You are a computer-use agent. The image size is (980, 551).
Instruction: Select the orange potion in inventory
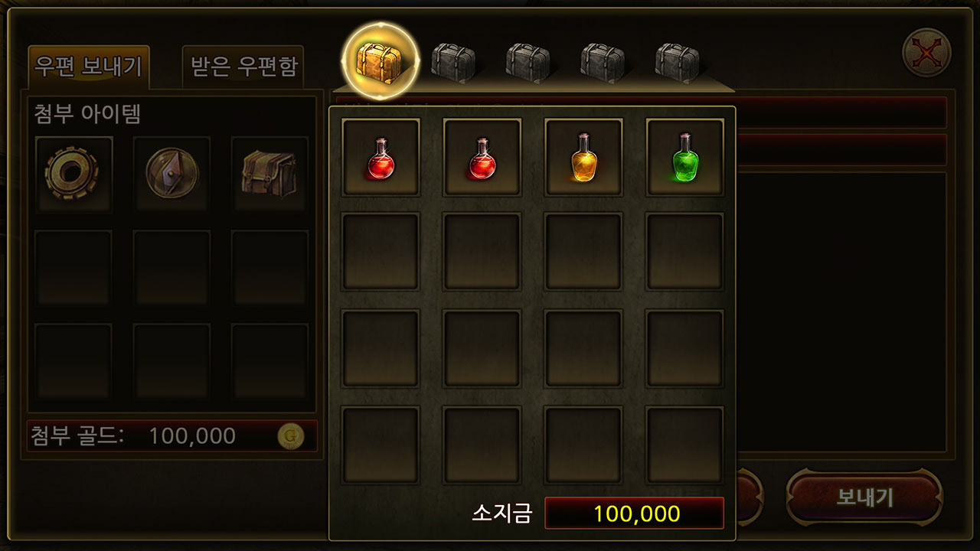tap(583, 157)
